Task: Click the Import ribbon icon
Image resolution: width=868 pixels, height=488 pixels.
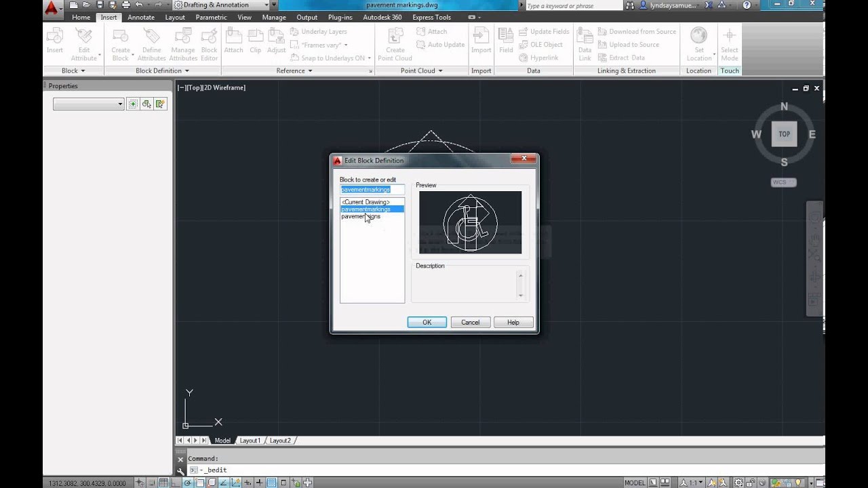Action: pos(481,41)
